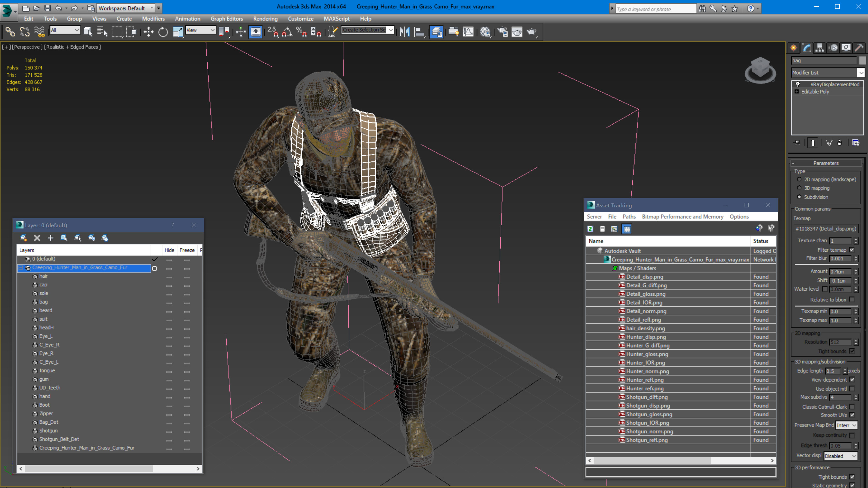
Task: Open the Graph Editors menu
Action: click(x=227, y=19)
